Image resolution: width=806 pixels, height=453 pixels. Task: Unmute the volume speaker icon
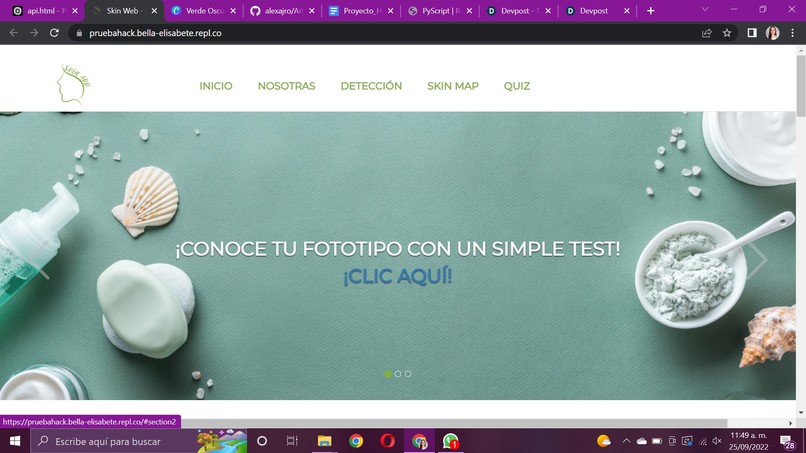[717, 441]
